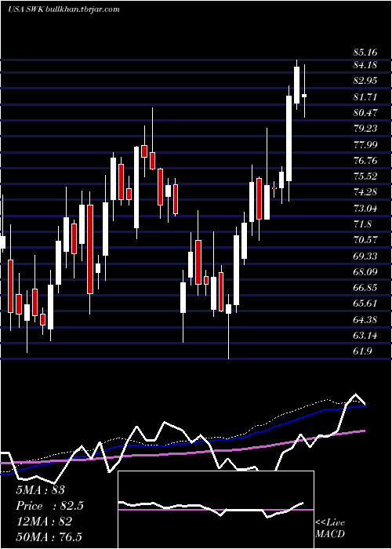Image resolution: width=392 pixels, height=549 pixels.
Task: Click the 63.14 price axis label
Action: click(x=365, y=336)
